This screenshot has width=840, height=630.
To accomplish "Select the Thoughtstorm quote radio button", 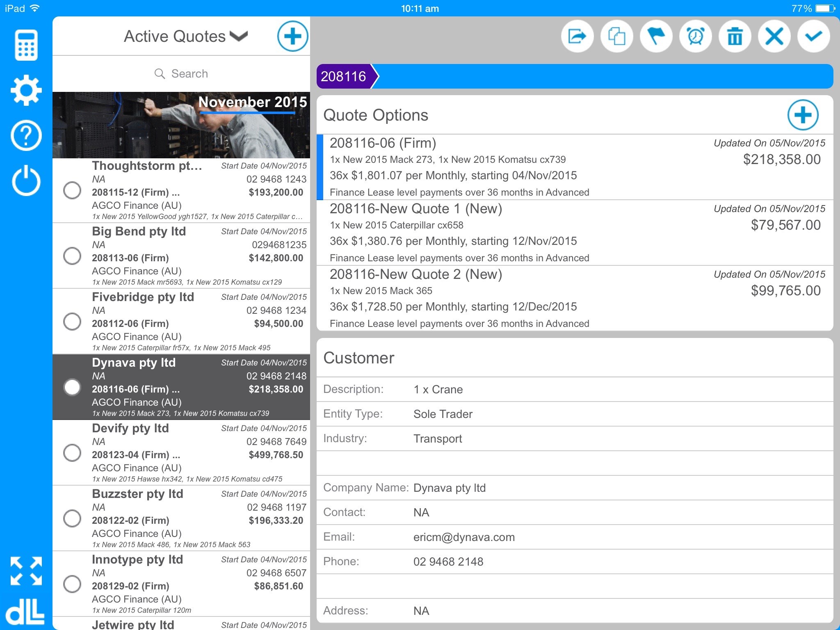I will (72, 190).
